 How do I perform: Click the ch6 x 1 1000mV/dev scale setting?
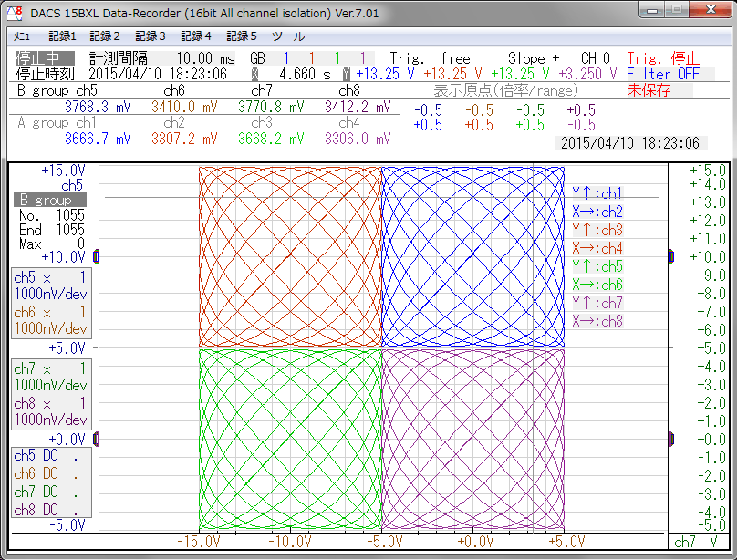pyautogui.click(x=51, y=320)
